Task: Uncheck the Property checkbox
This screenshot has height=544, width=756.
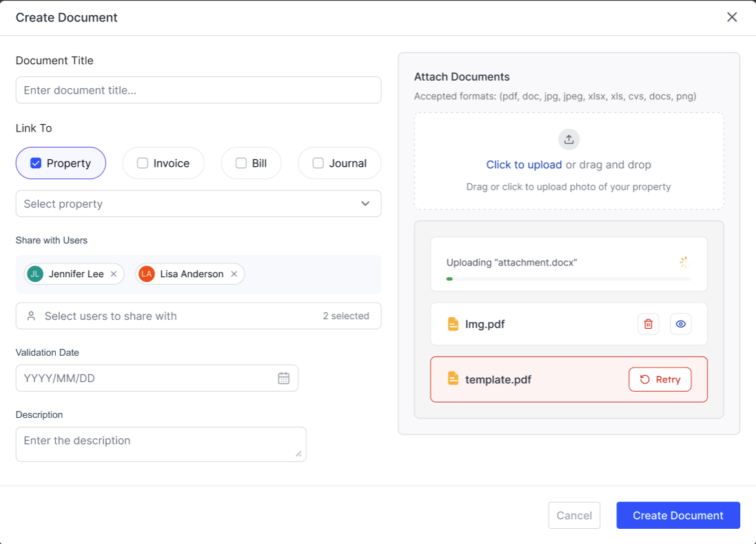Action: point(36,163)
